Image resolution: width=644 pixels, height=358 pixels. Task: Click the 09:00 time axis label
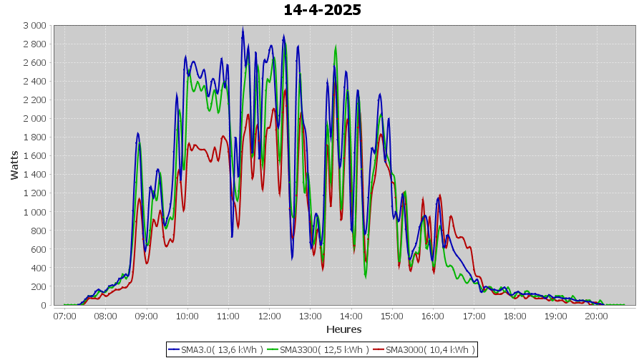(x=147, y=316)
